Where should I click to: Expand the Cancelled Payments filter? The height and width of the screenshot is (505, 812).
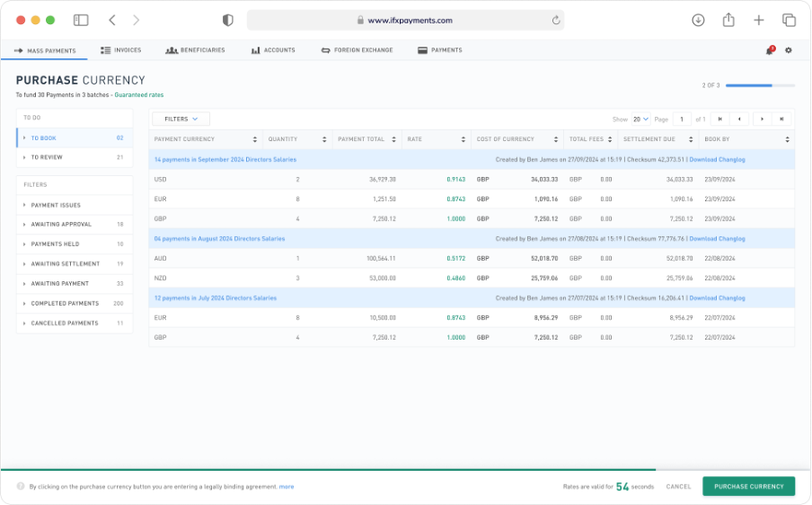(x=75, y=323)
